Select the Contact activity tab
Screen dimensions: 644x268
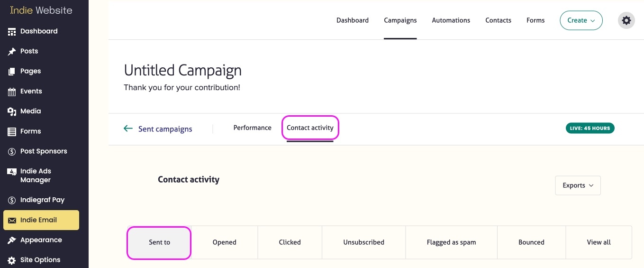310,128
